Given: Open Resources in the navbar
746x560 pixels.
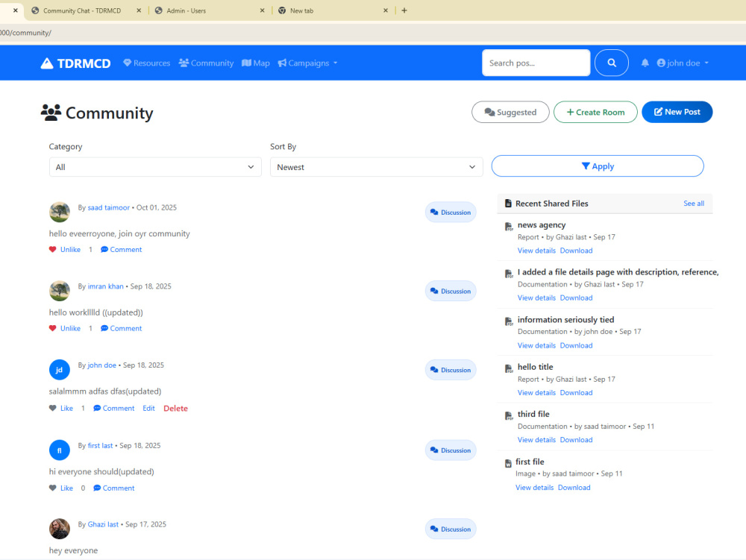Looking at the screenshot, I should (146, 63).
